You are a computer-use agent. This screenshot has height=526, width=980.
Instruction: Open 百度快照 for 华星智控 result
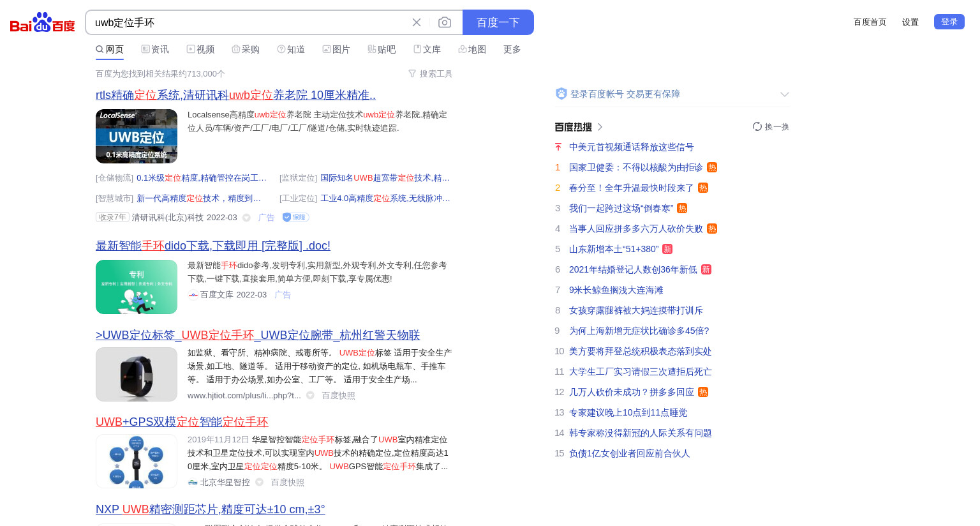point(288,483)
